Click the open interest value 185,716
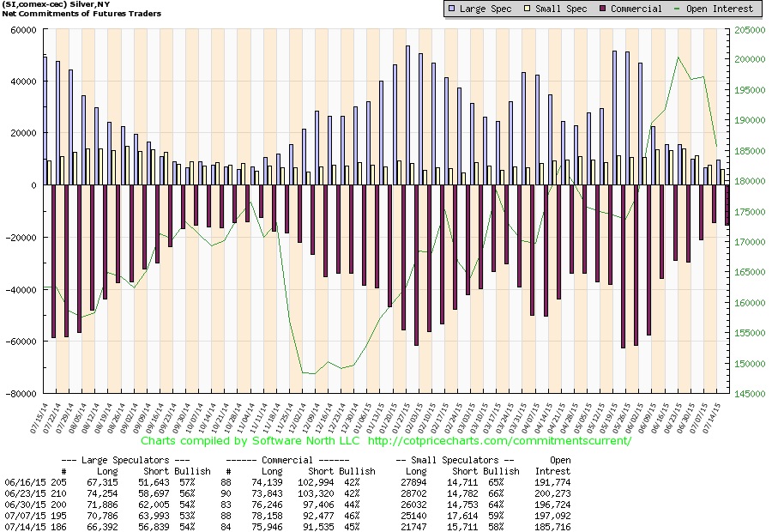This screenshot has height=532, width=772. tap(552, 527)
